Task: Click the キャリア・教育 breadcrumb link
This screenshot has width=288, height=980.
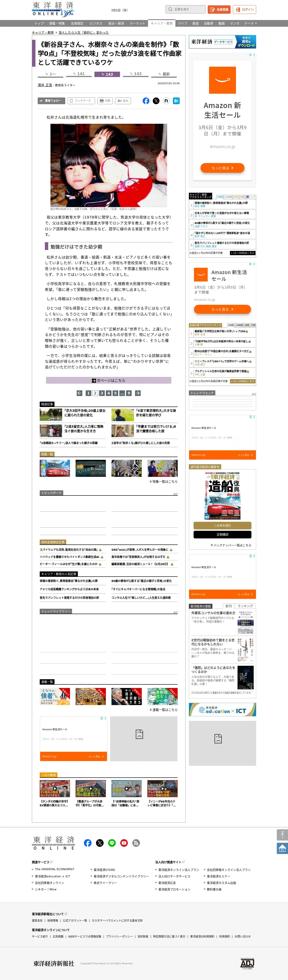Action: [43, 33]
